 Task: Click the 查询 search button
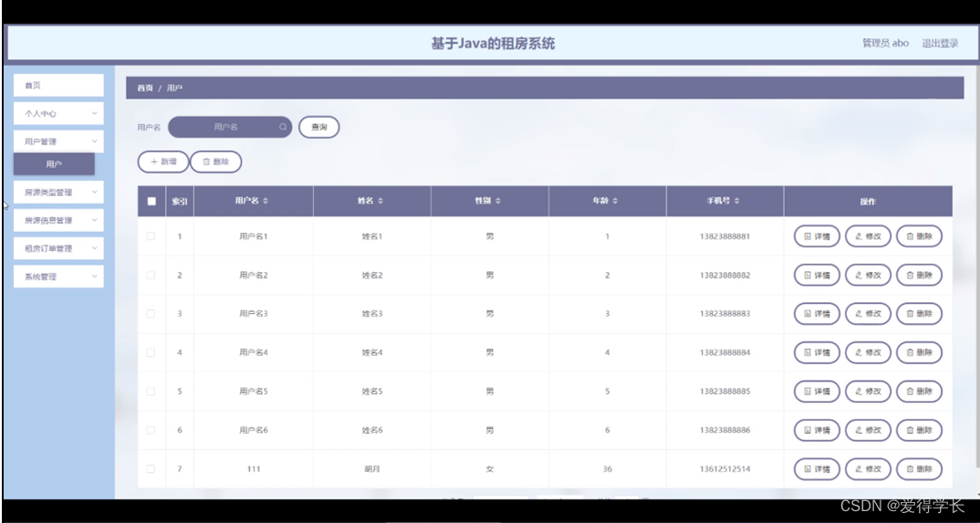[319, 127]
